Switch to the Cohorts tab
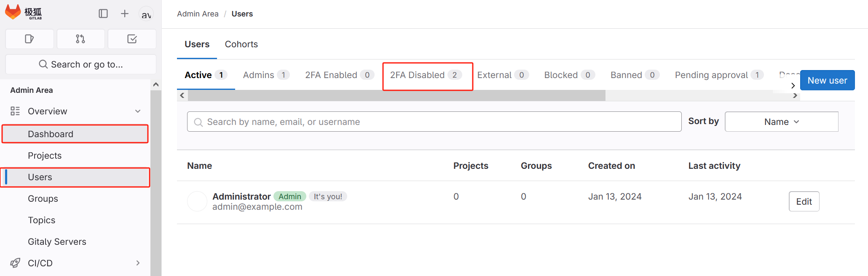The image size is (868, 276). pyautogui.click(x=241, y=44)
